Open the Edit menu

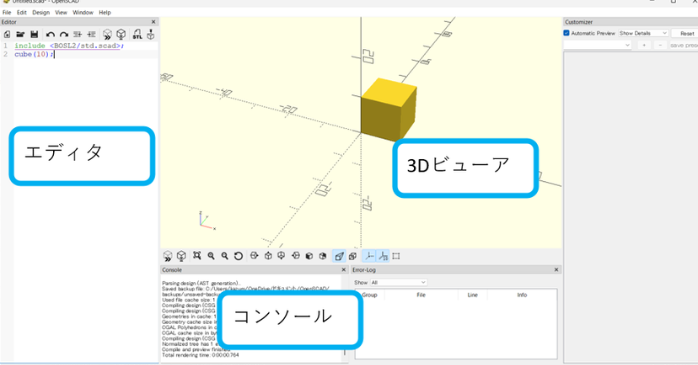pos(22,12)
